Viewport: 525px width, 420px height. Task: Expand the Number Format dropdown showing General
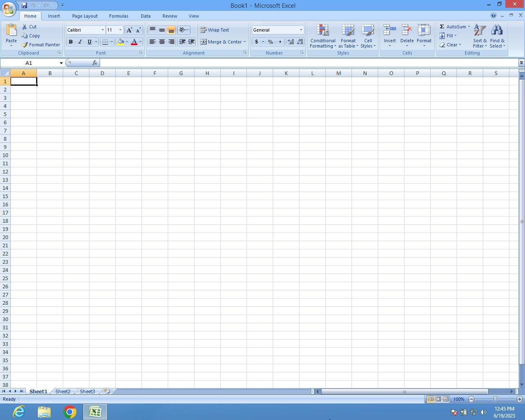click(301, 30)
